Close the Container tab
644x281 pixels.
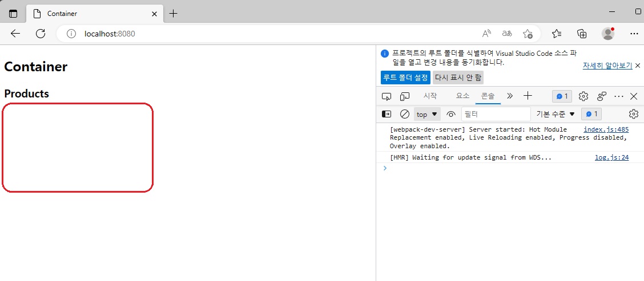154,14
